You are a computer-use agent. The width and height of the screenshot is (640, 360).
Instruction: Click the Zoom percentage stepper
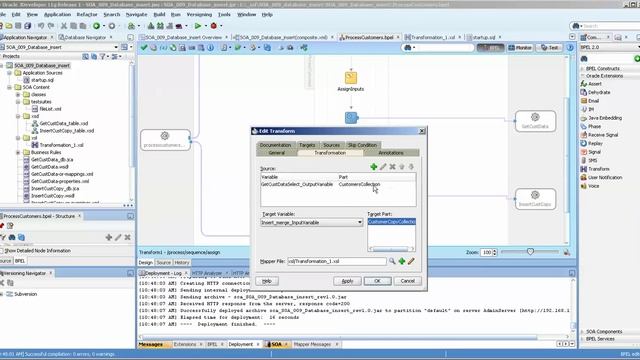[495, 252]
